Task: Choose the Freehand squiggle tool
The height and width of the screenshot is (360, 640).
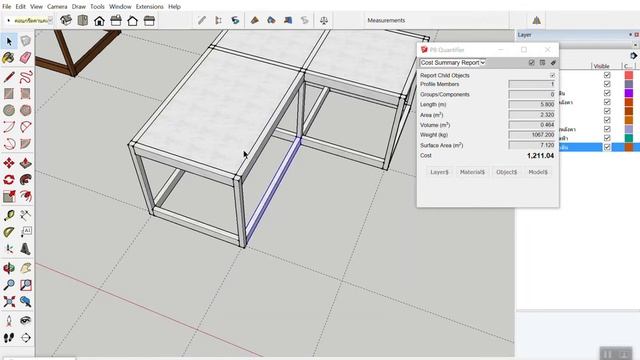Action: coord(25,77)
